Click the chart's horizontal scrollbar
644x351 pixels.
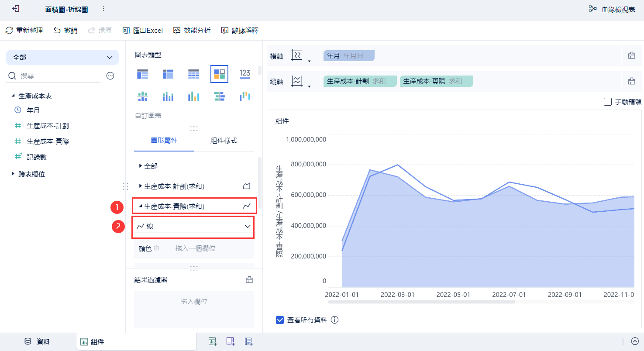click(421, 302)
